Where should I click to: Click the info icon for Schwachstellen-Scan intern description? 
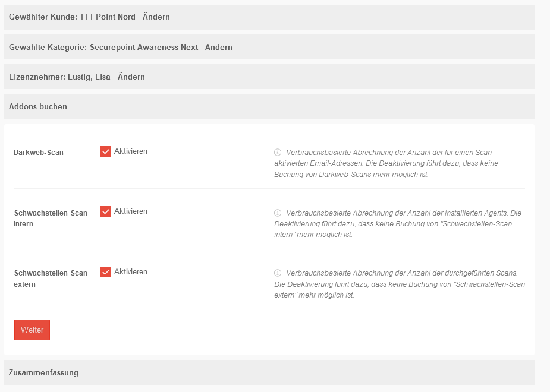pos(277,213)
